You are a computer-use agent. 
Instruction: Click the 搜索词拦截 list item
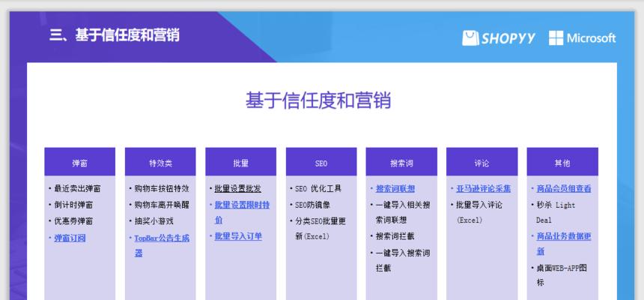[395, 236]
